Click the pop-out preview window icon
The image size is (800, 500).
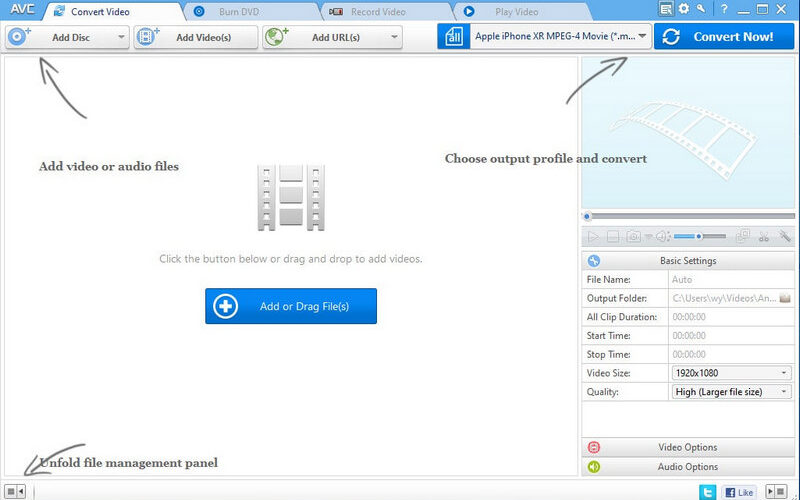click(743, 236)
